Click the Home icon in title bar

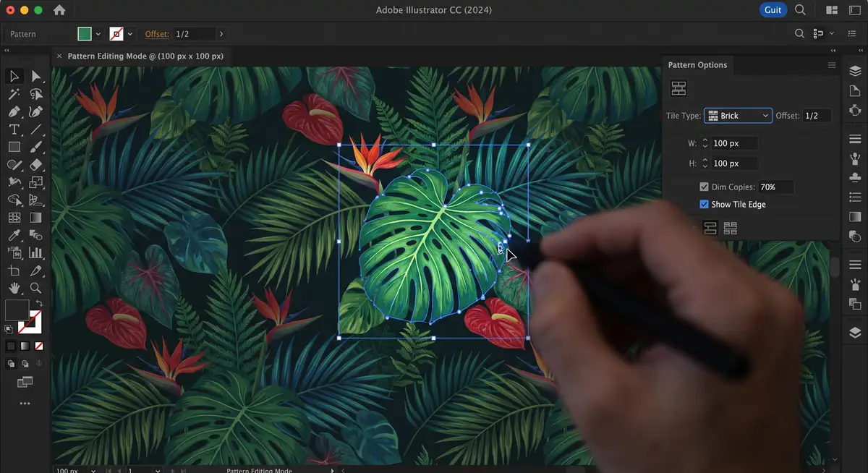tap(59, 10)
